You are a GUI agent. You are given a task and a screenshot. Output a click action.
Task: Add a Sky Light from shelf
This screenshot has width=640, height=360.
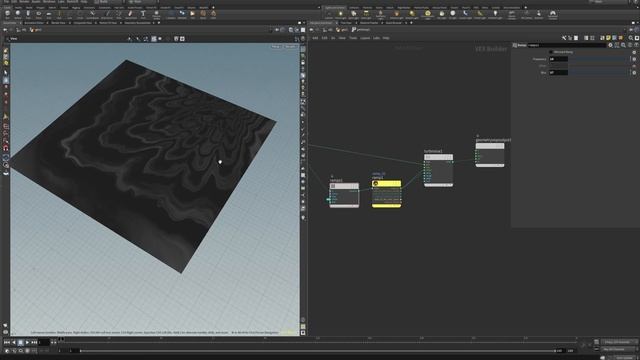(442, 15)
